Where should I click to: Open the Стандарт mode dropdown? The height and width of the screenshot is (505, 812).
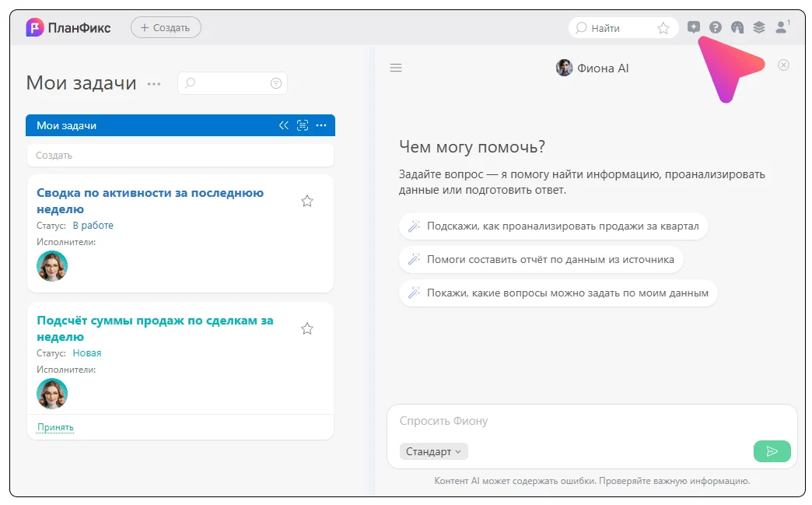point(433,451)
